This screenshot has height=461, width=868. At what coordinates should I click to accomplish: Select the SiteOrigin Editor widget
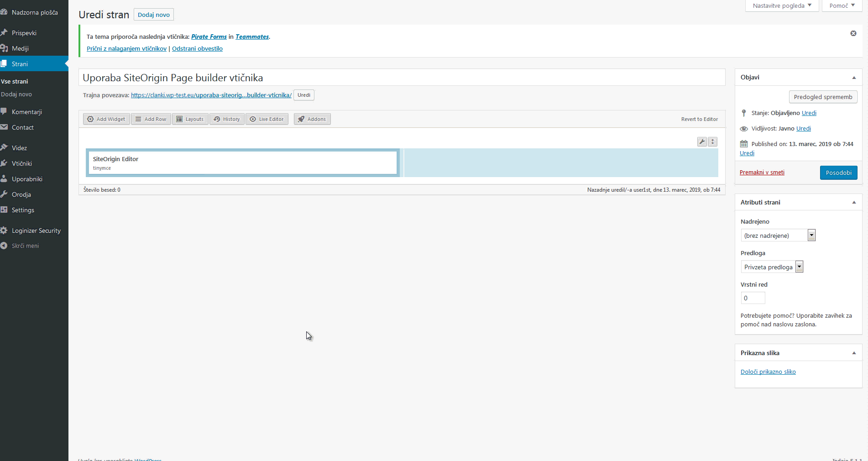coord(243,163)
